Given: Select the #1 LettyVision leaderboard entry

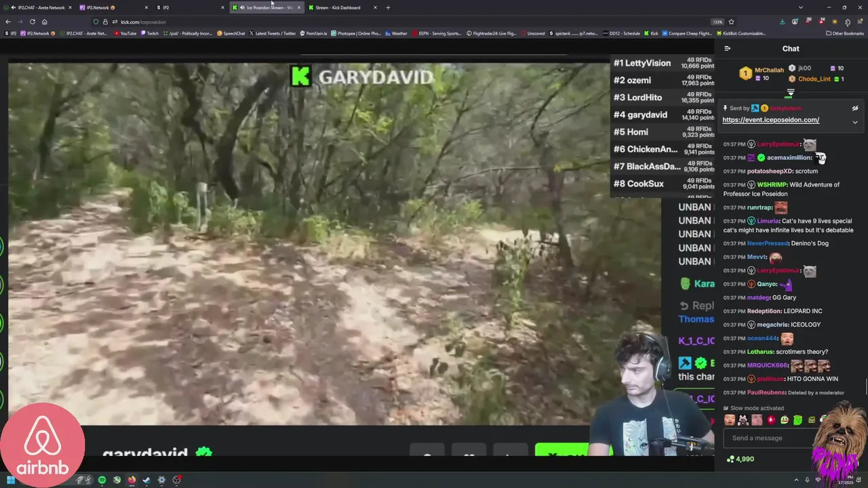Looking at the screenshot, I should (x=663, y=63).
